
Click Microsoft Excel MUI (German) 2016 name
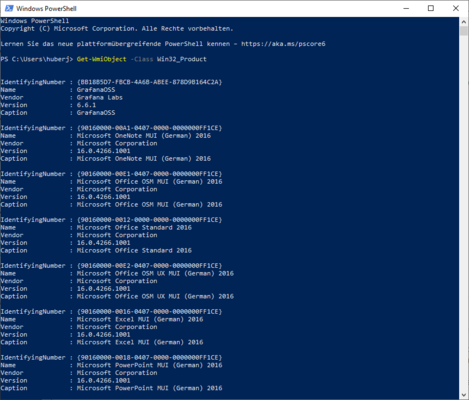140,319
